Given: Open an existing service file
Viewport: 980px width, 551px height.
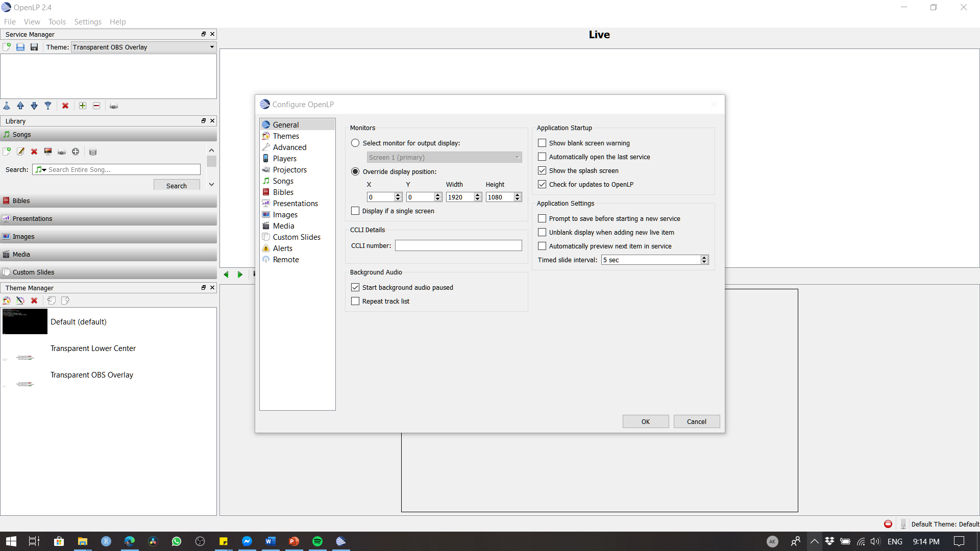Looking at the screenshot, I should pyautogui.click(x=20, y=46).
